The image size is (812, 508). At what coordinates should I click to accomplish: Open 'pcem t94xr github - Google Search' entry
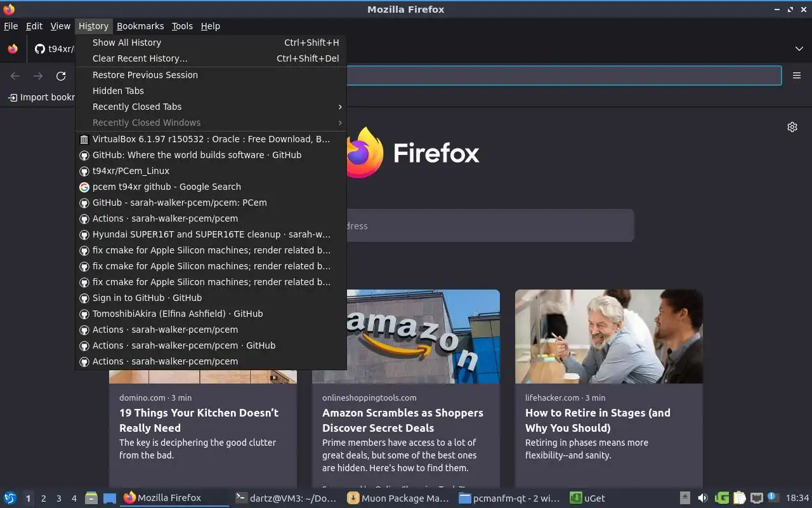pyautogui.click(x=211, y=187)
